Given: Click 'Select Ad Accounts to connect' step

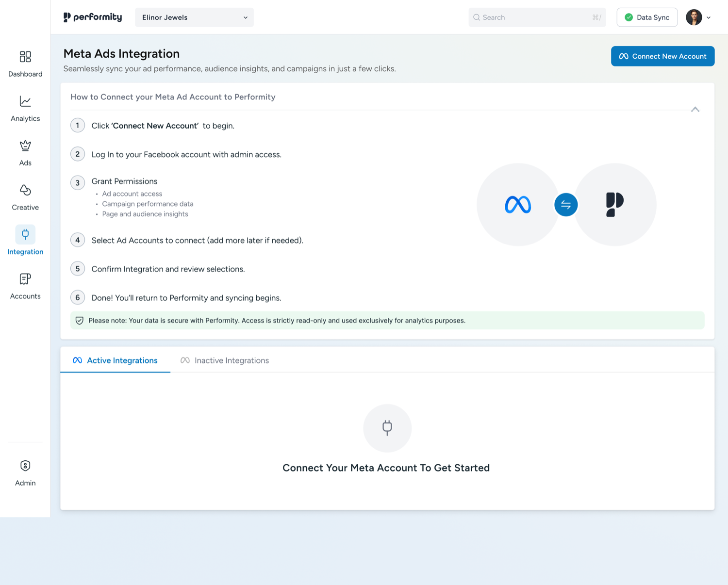Looking at the screenshot, I should point(197,240).
